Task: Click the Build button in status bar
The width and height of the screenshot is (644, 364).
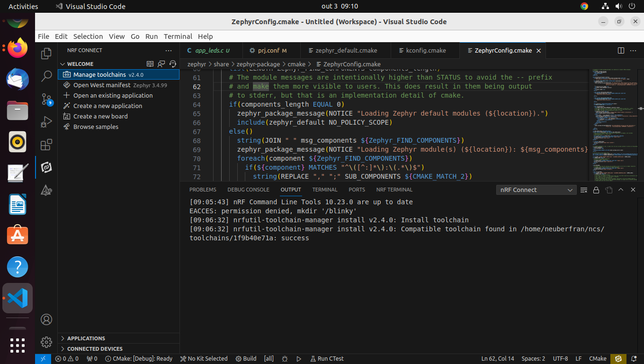Action: tap(246, 359)
